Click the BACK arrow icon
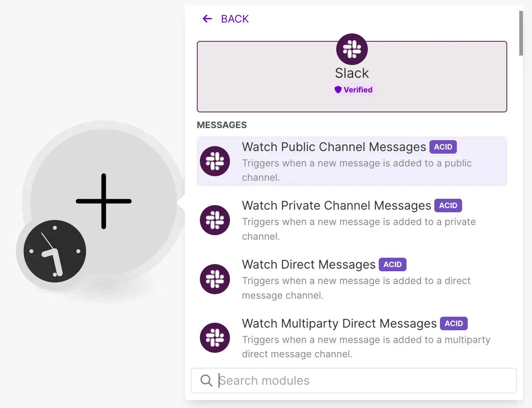The width and height of the screenshot is (532, 408). point(207,19)
